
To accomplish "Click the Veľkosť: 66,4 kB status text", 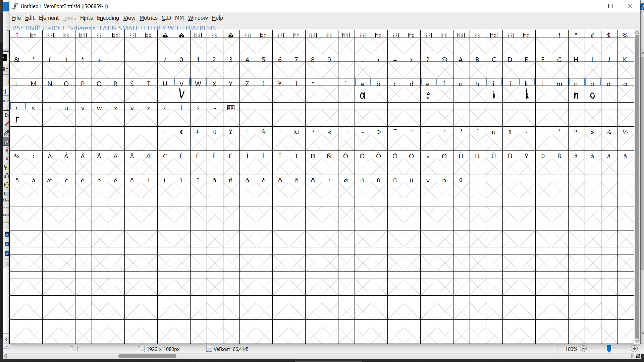I will point(231,349).
